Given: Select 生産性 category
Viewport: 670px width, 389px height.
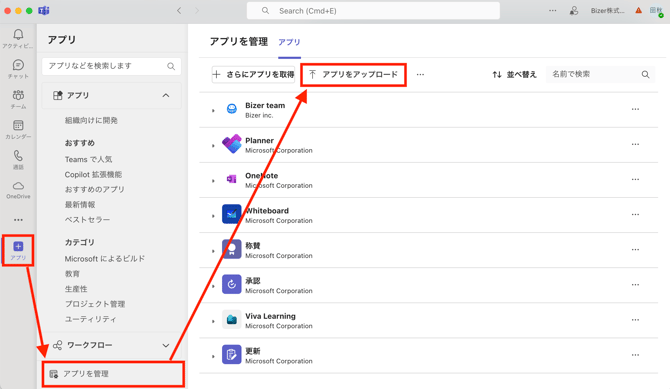Looking at the screenshot, I should click(x=76, y=289).
